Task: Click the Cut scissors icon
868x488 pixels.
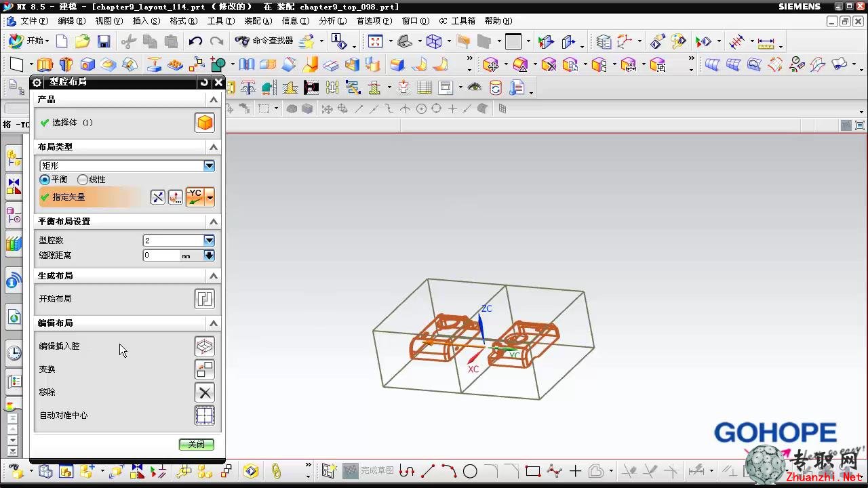Action: click(x=128, y=41)
